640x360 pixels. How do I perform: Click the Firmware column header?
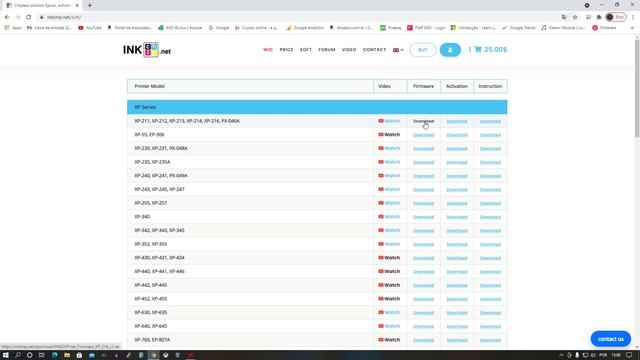click(x=423, y=86)
